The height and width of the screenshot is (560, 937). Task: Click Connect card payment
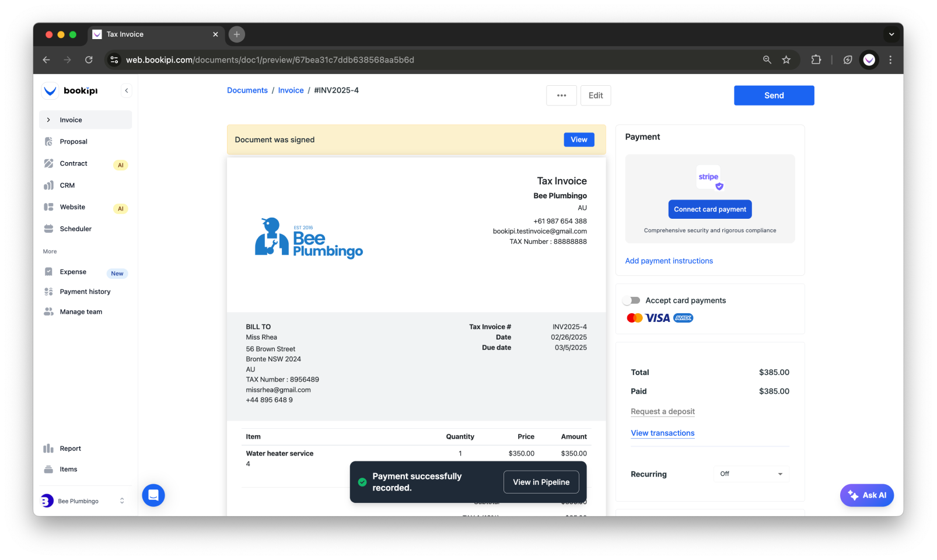pyautogui.click(x=709, y=209)
